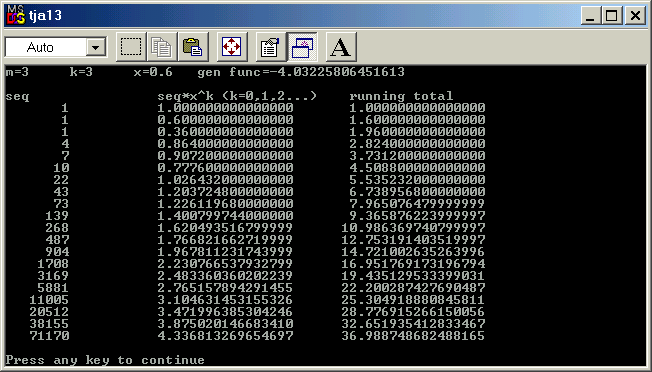Click seq value 5881

click(x=54, y=288)
